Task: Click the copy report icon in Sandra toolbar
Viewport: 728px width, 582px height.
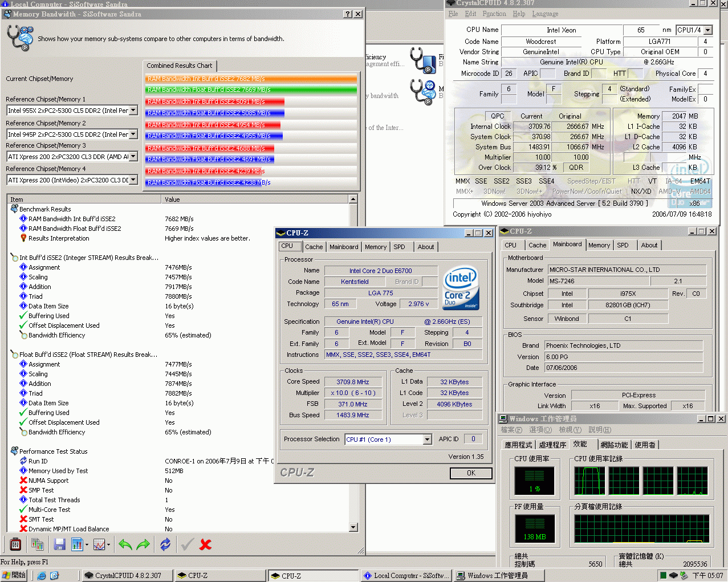Action: (38, 544)
